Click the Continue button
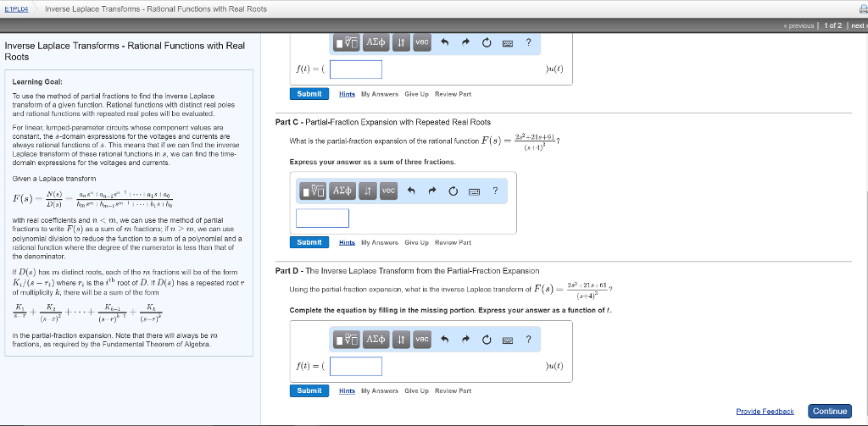Screen dimensions: 868x426 [x=829, y=411]
